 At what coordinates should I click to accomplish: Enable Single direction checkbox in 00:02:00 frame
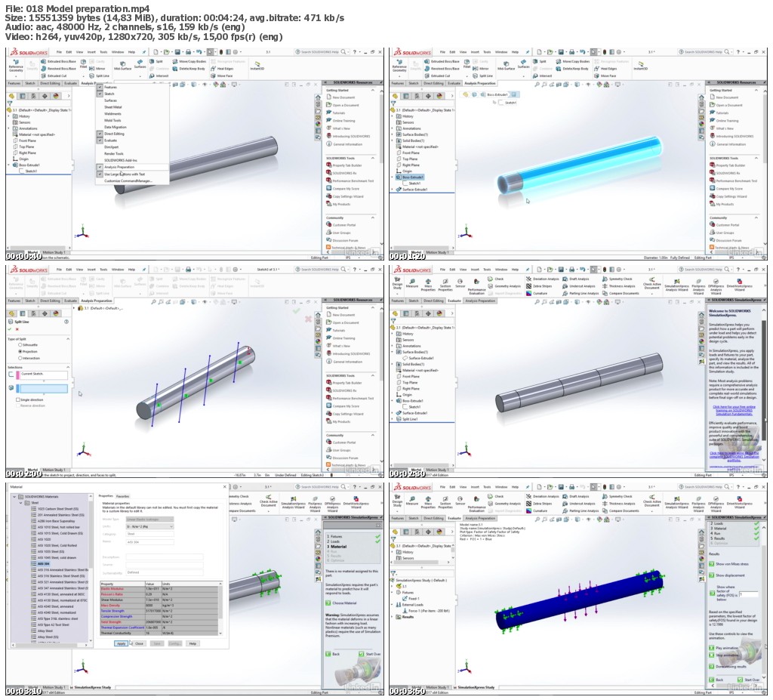coord(18,399)
